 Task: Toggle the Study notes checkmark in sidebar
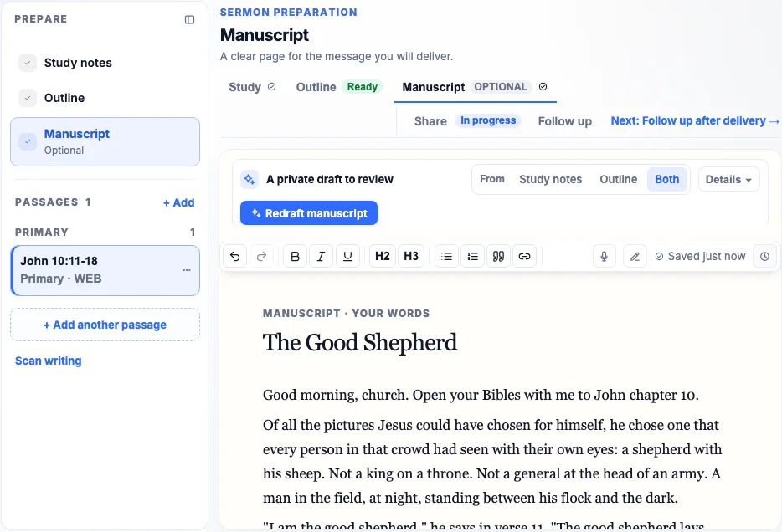point(28,63)
